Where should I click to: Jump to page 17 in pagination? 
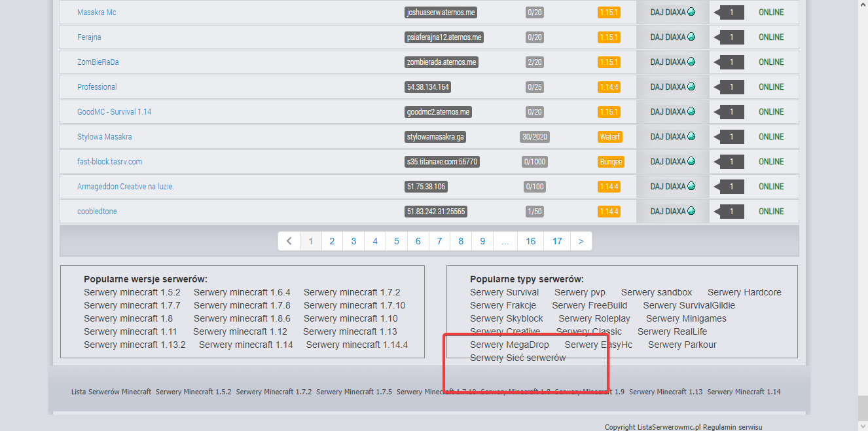557,241
